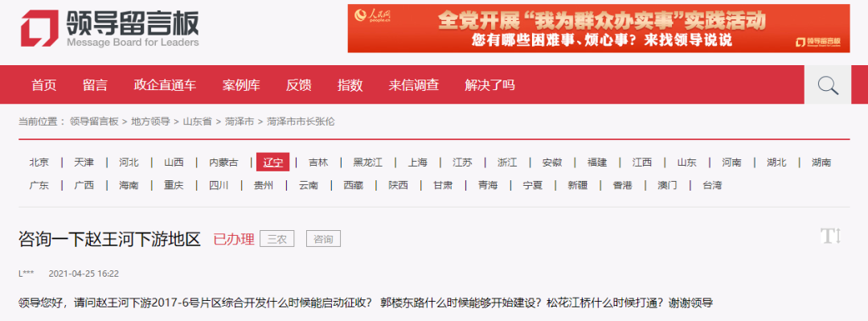
Task: Click the 领导留言板 logo
Action: (x=109, y=28)
